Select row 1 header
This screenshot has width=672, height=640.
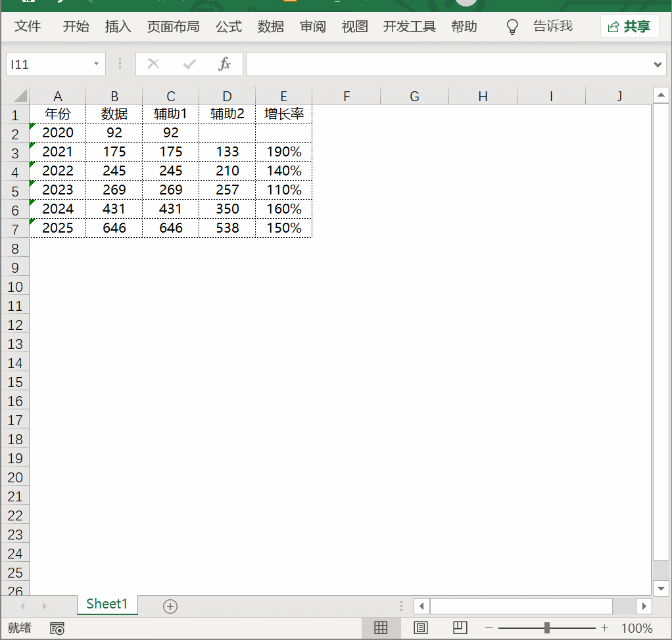point(15,115)
